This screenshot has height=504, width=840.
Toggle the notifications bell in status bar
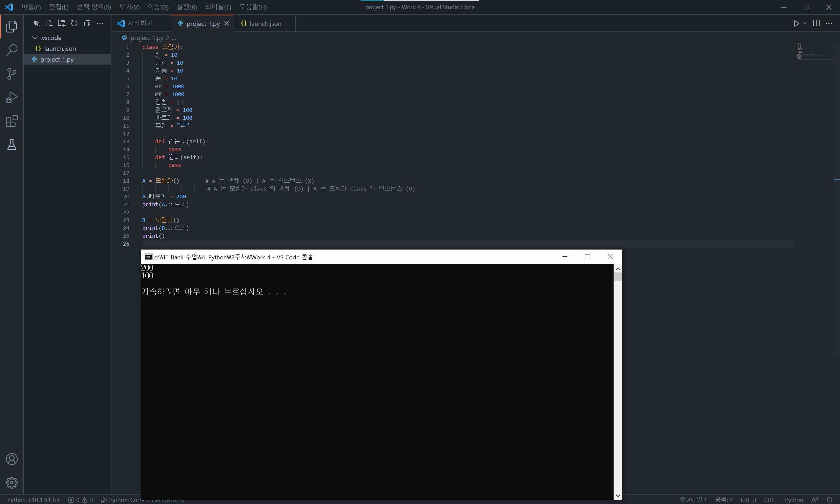(x=829, y=500)
